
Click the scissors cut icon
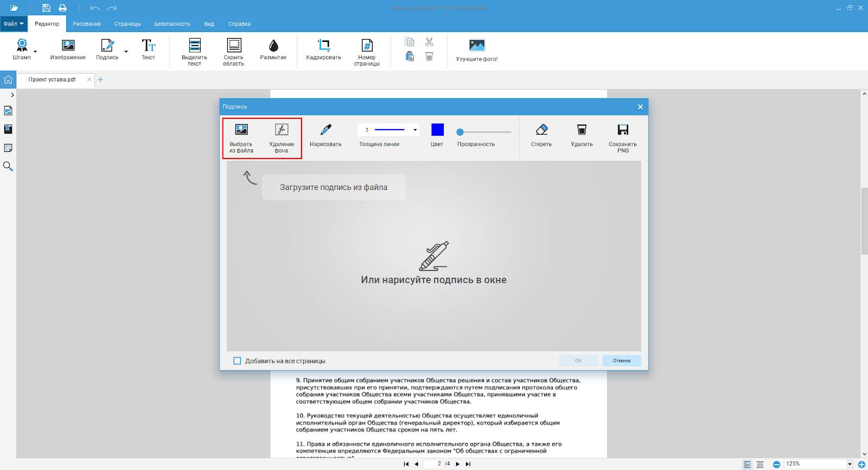(x=429, y=42)
